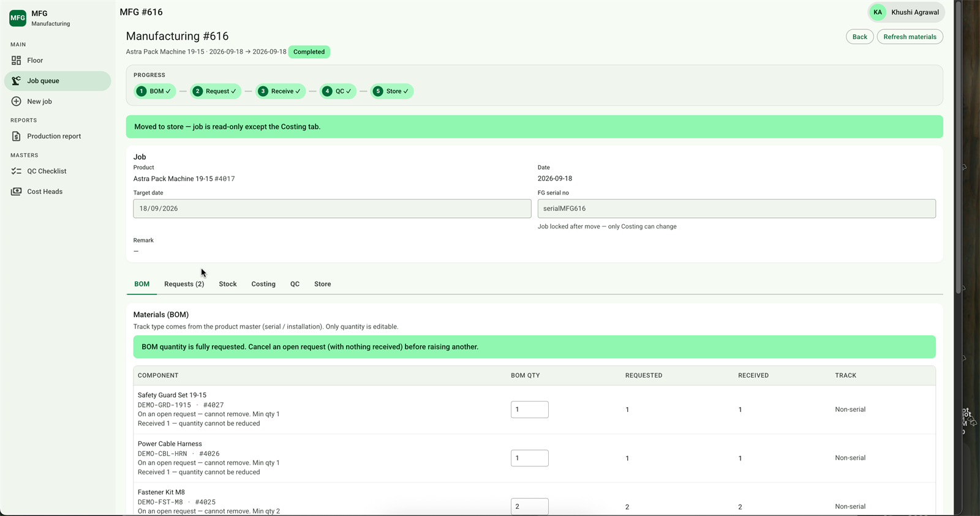
Task: Switch to the BOM tab
Action: (x=142, y=284)
